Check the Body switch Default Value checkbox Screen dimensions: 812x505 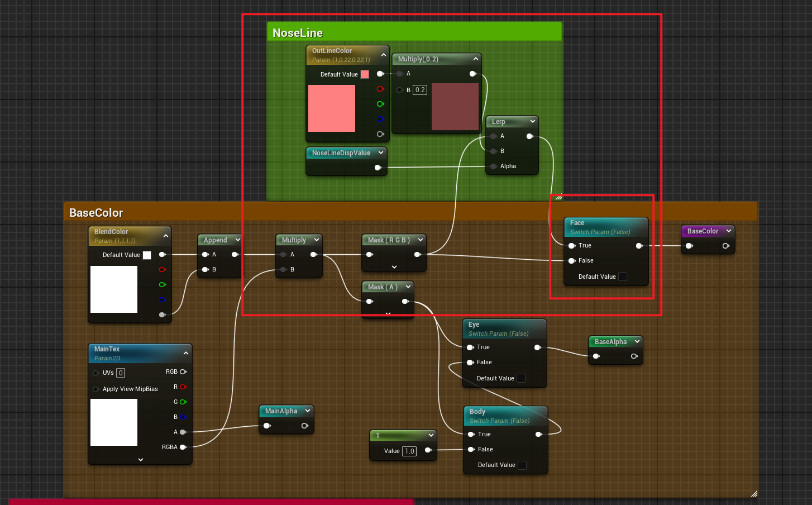pyautogui.click(x=522, y=465)
